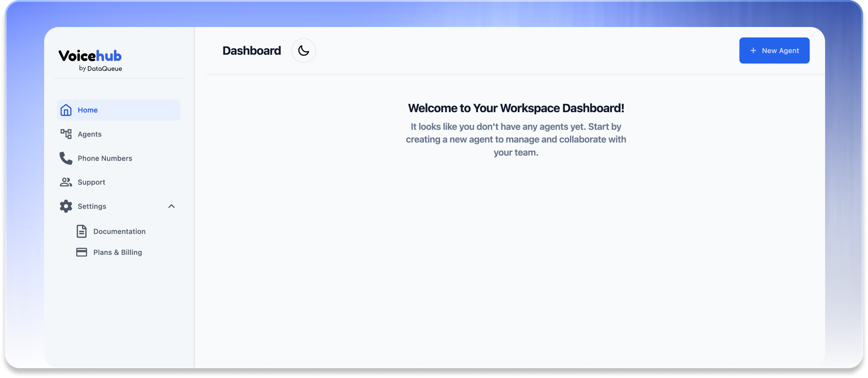This screenshot has width=868, height=378.
Task: Click the plus icon in New Agent
Action: pyautogui.click(x=753, y=51)
